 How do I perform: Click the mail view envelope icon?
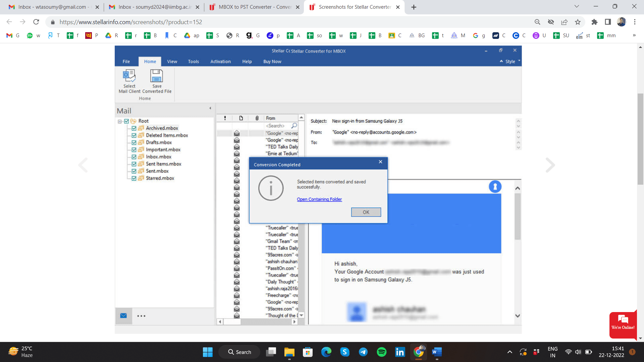point(123,316)
